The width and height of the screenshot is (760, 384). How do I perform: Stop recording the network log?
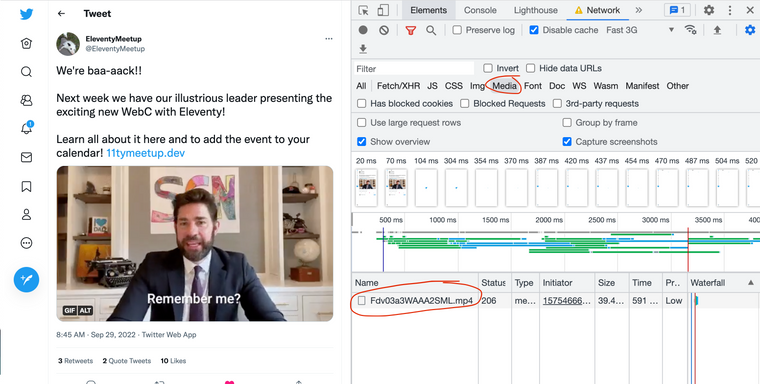(363, 30)
